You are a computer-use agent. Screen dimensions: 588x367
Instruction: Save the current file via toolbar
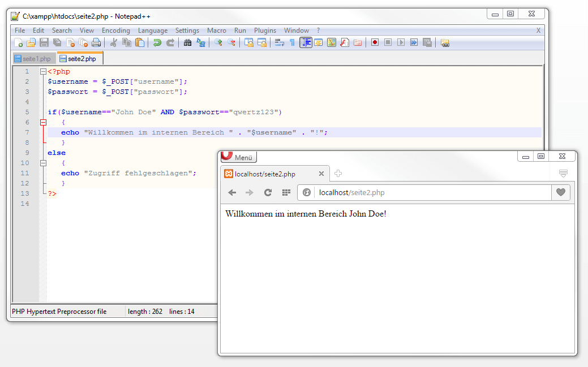[44, 43]
